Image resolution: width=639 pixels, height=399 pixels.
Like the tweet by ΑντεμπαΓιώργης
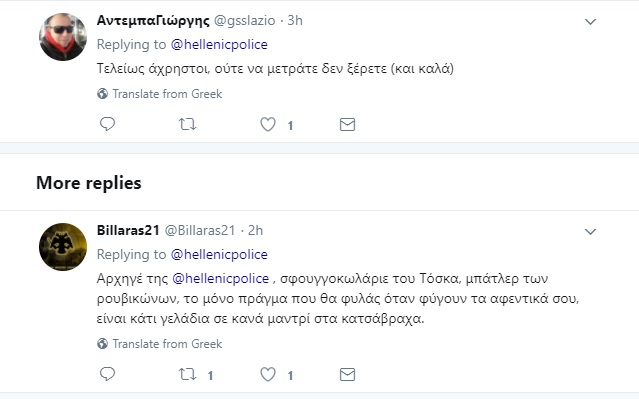268,124
